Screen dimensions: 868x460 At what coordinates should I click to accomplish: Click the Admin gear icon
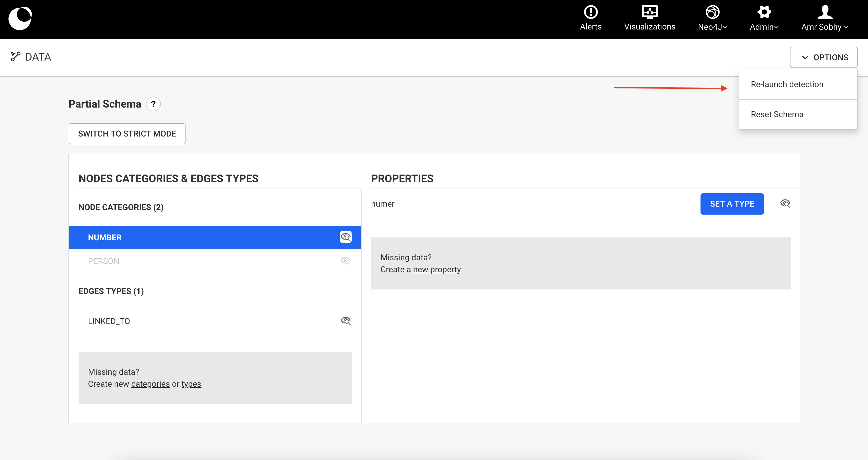click(764, 12)
